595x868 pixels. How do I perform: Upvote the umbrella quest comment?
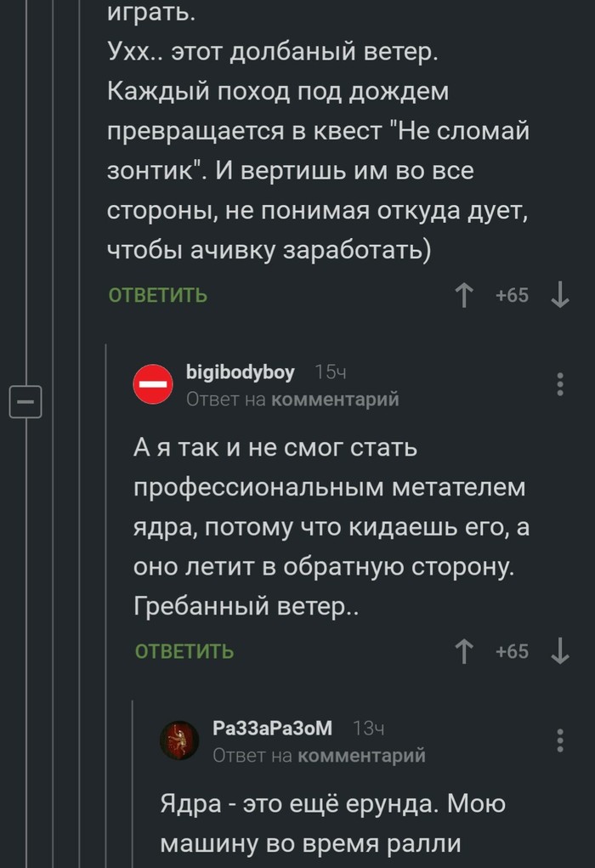tap(464, 296)
